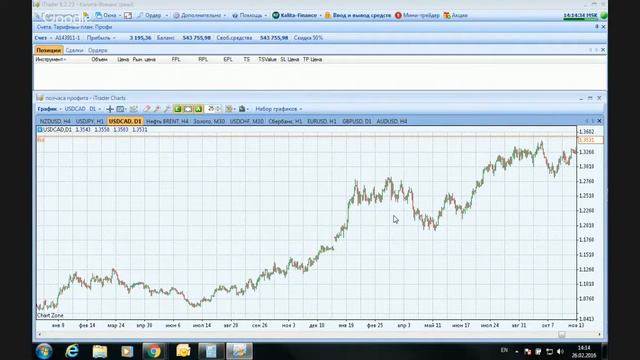Switch to the Сбербанк, H1 chart tab
Viewport: 640px width, 360px height.
[285, 121]
